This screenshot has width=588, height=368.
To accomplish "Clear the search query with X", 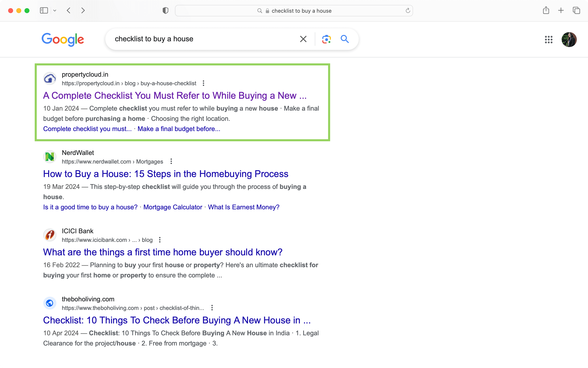I will (x=303, y=39).
